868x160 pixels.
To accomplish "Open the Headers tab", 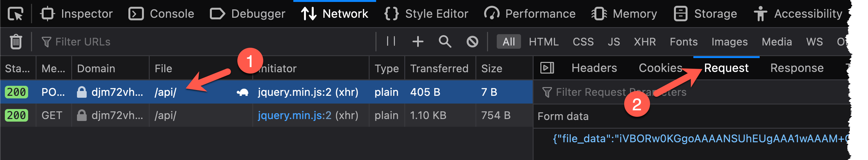I will point(594,68).
